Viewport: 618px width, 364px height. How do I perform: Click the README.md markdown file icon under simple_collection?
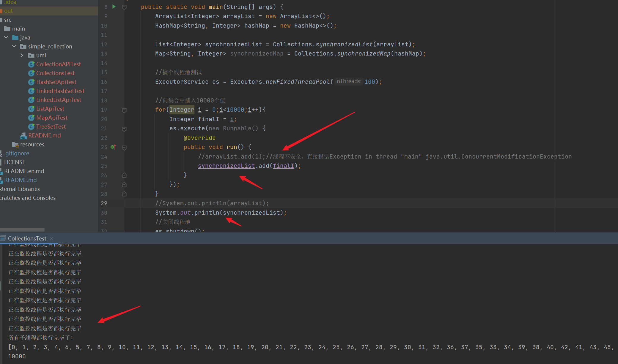pos(23,136)
